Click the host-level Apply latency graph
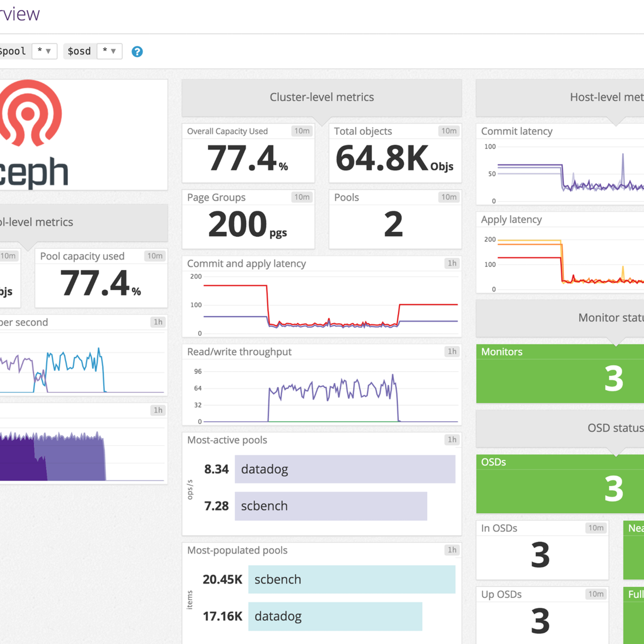This screenshot has width=644, height=644. click(563, 262)
